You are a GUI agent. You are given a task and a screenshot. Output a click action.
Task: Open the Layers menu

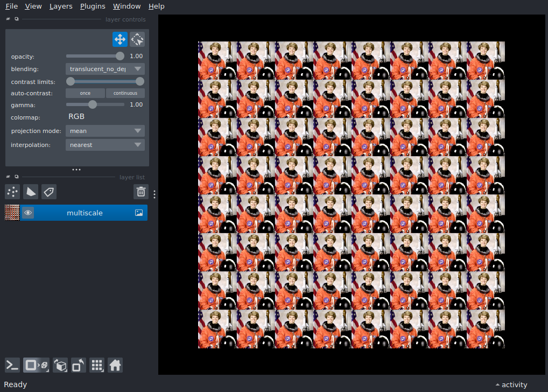point(60,6)
